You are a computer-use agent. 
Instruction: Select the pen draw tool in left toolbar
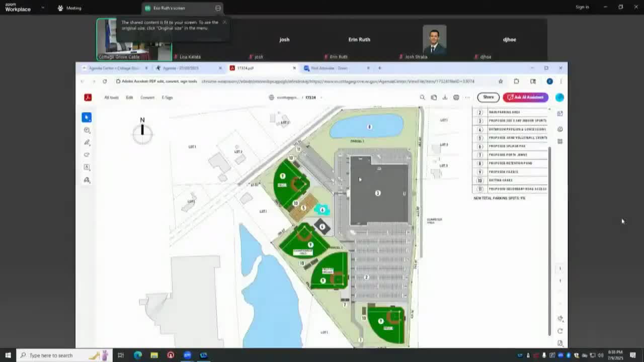tap(87, 143)
